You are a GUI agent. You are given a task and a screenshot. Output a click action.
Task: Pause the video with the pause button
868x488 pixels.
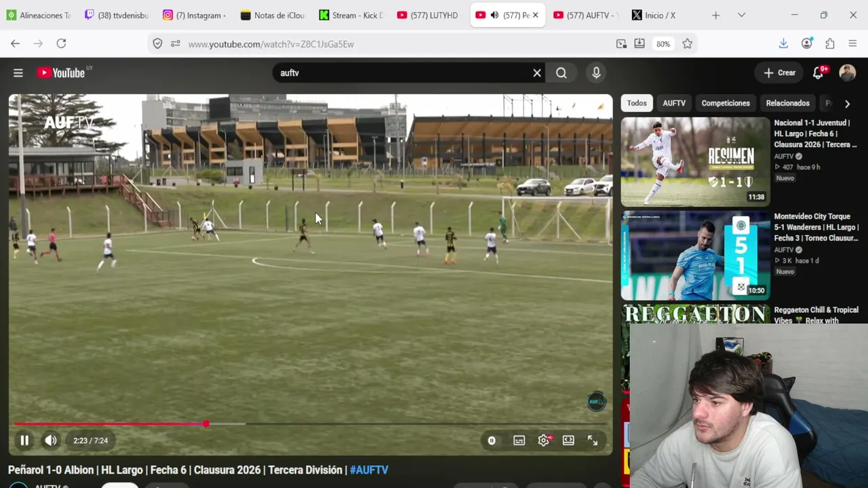24,441
